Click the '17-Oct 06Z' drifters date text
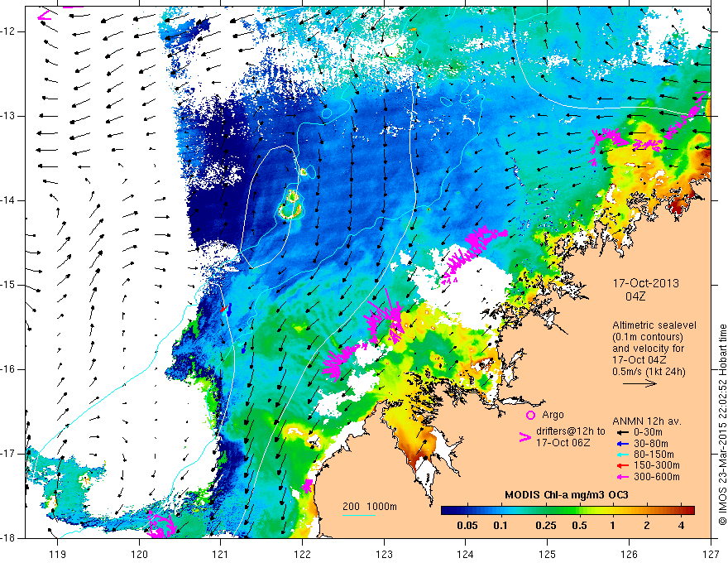728x563 pixels. tap(563, 443)
